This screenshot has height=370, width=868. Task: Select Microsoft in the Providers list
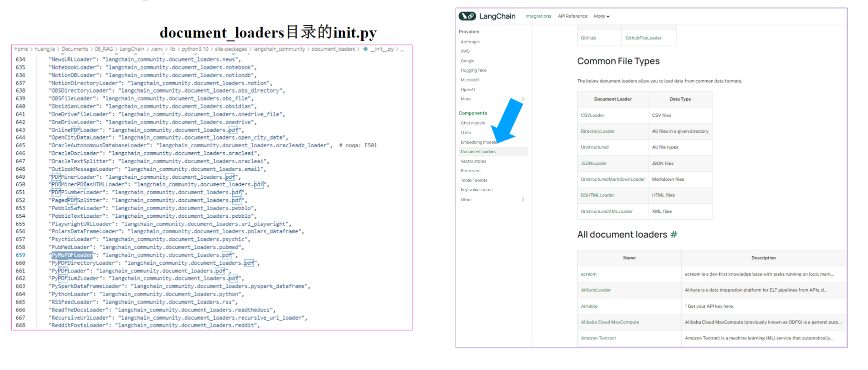470,80
